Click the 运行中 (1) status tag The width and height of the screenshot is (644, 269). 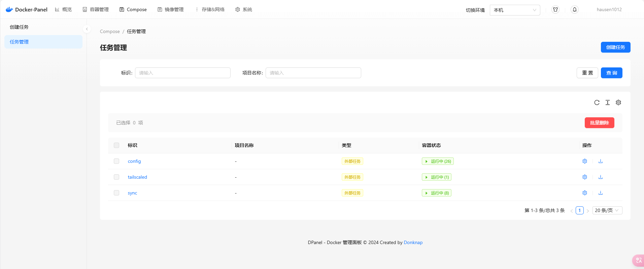pyautogui.click(x=437, y=177)
